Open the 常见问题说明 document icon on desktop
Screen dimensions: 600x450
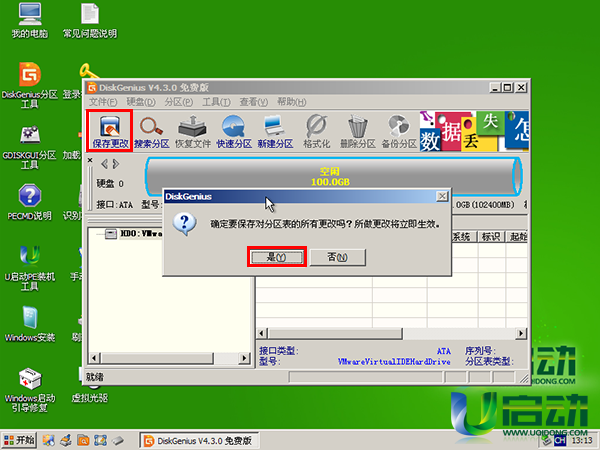(x=90, y=21)
